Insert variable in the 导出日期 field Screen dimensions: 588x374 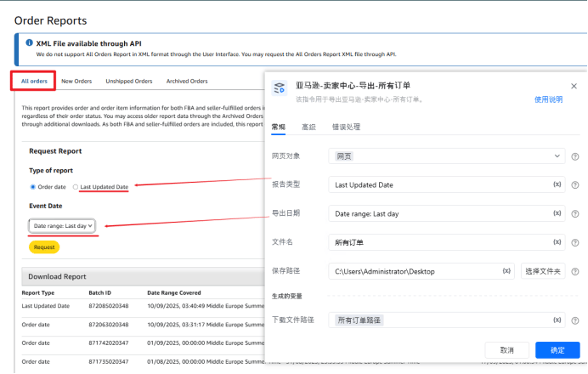pos(557,213)
